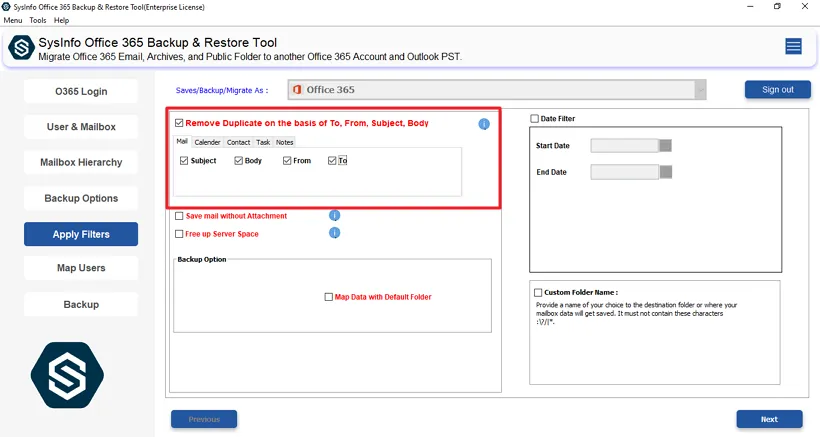Click the Next button
This screenshot has height=437, width=820.
(769, 419)
